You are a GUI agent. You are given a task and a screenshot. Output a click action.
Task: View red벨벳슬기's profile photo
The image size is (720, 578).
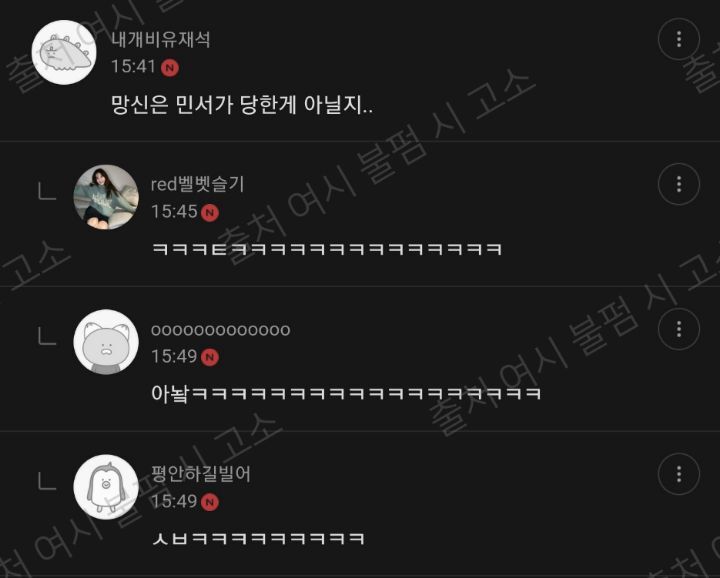click(106, 197)
